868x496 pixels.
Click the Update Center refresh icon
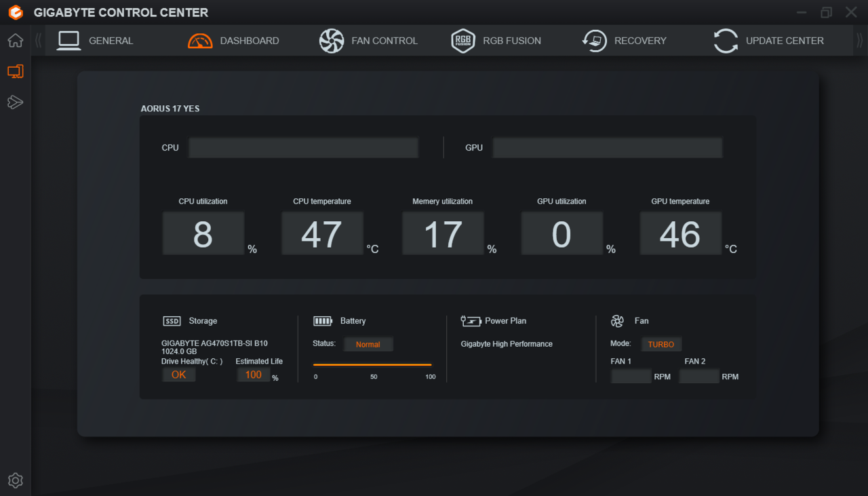tap(726, 41)
